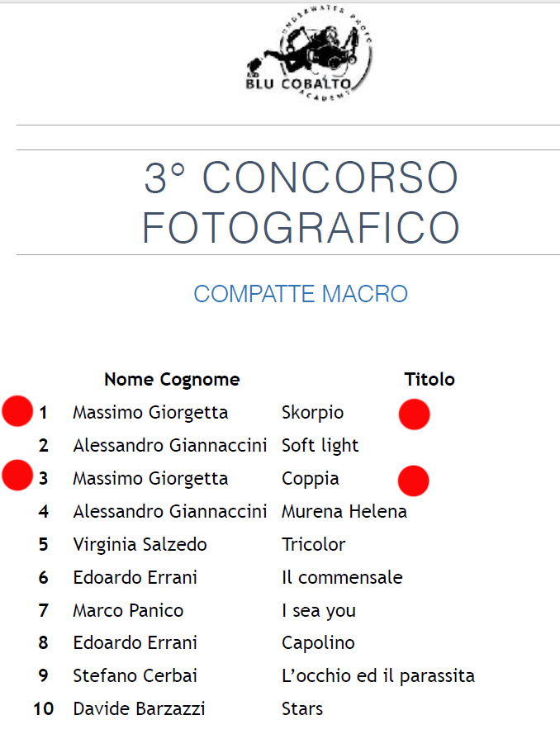Select the title Il commensale
This screenshot has height=753, width=560.
[x=342, y=577]
